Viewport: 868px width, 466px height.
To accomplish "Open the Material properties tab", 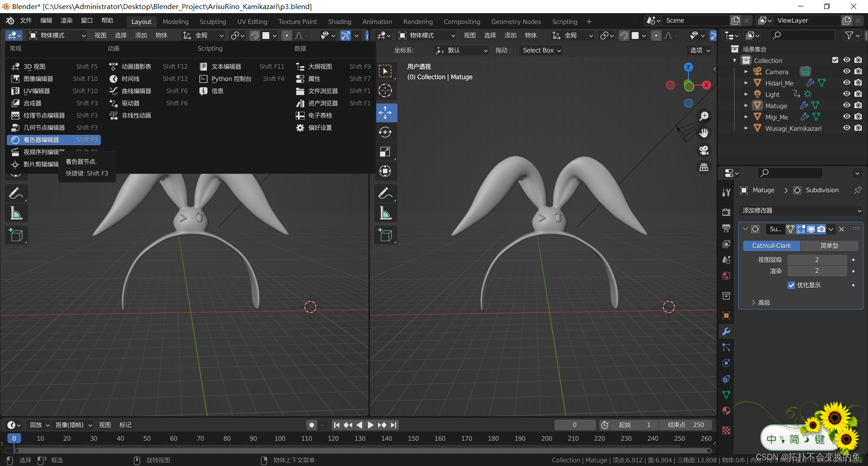I will 726,410.
